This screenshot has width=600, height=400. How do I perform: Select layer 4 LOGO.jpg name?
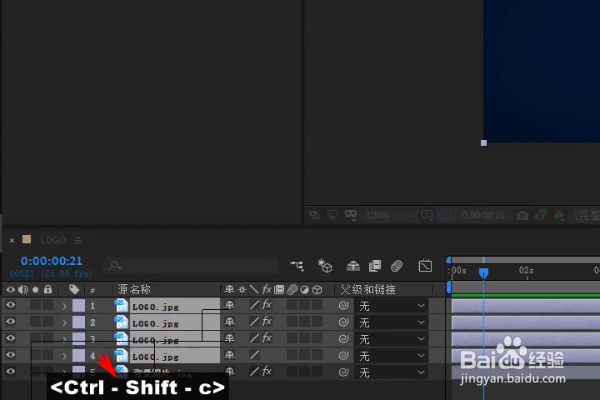coord(155,357)
